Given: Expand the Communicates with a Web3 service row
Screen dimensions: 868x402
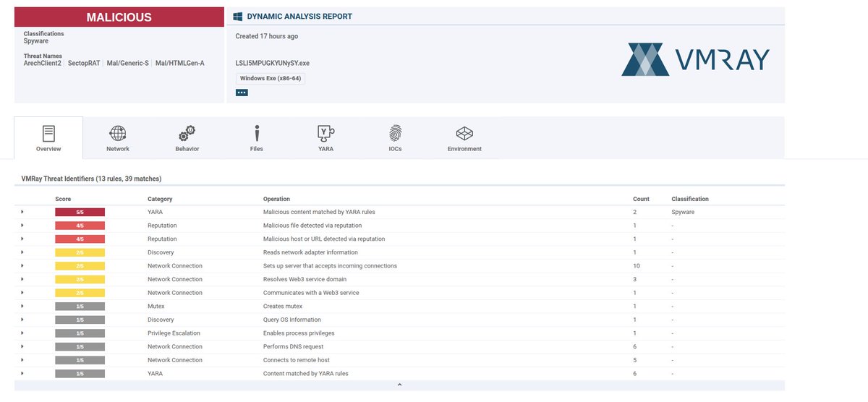Looking at the screenshot, I should (22, 293).
